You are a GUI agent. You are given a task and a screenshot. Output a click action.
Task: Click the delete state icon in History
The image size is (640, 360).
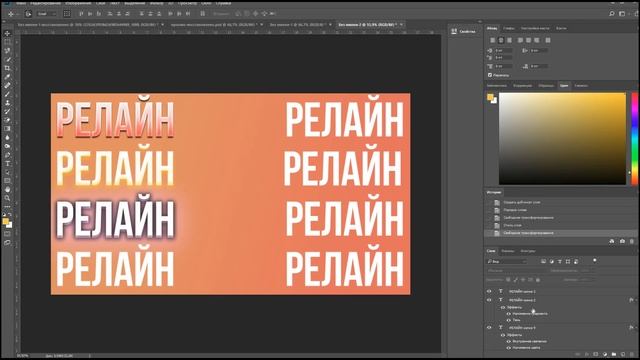[632, 241]
